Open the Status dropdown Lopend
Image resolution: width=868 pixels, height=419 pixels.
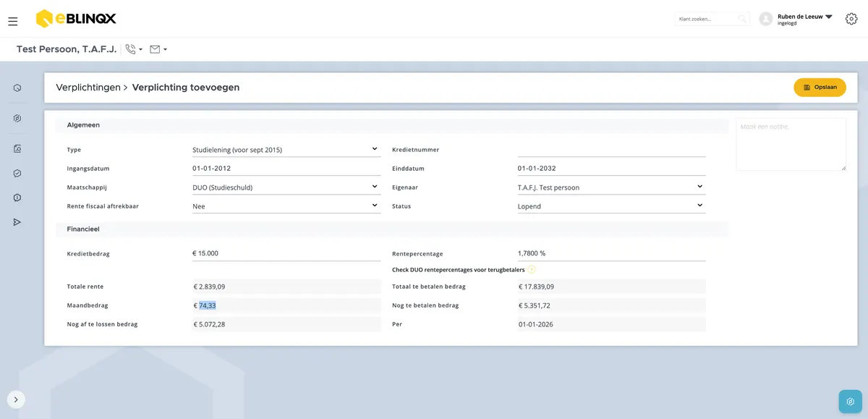click(x=612, y=206)
